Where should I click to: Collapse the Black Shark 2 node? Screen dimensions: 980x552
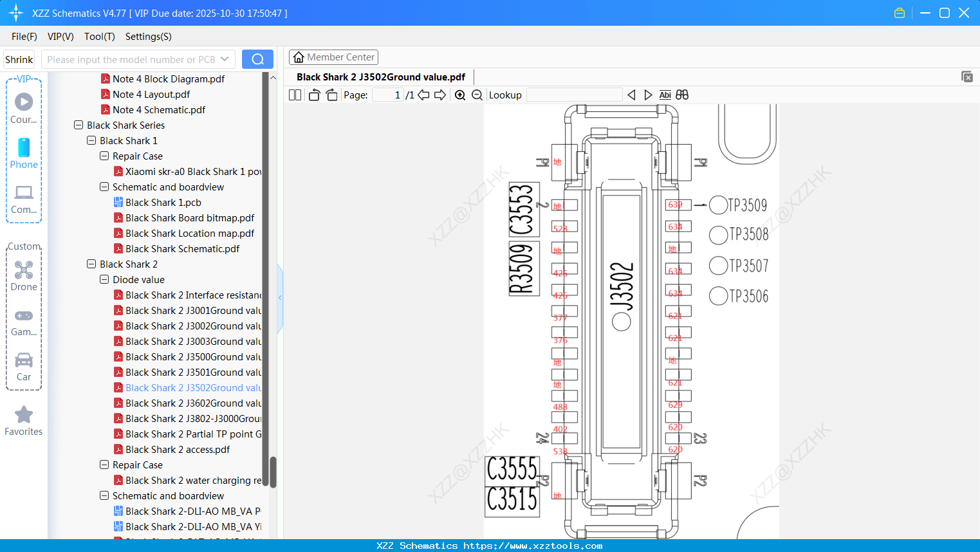click(91, 264)
